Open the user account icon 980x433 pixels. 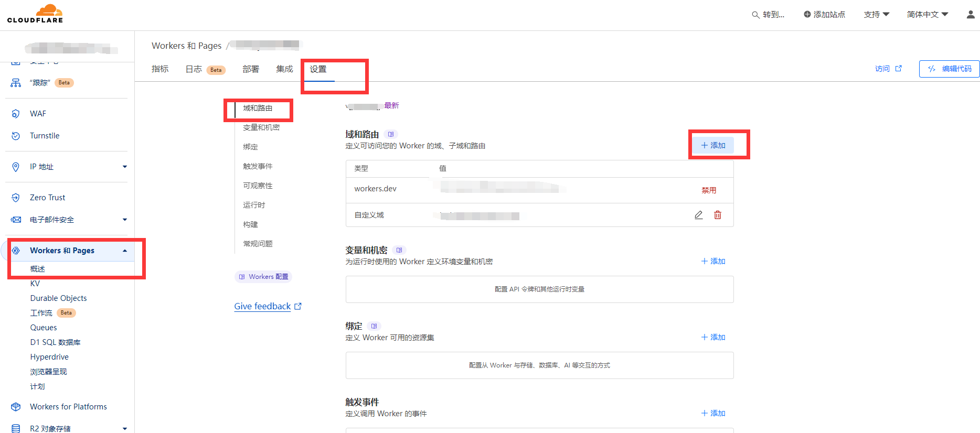pos(971,15)
